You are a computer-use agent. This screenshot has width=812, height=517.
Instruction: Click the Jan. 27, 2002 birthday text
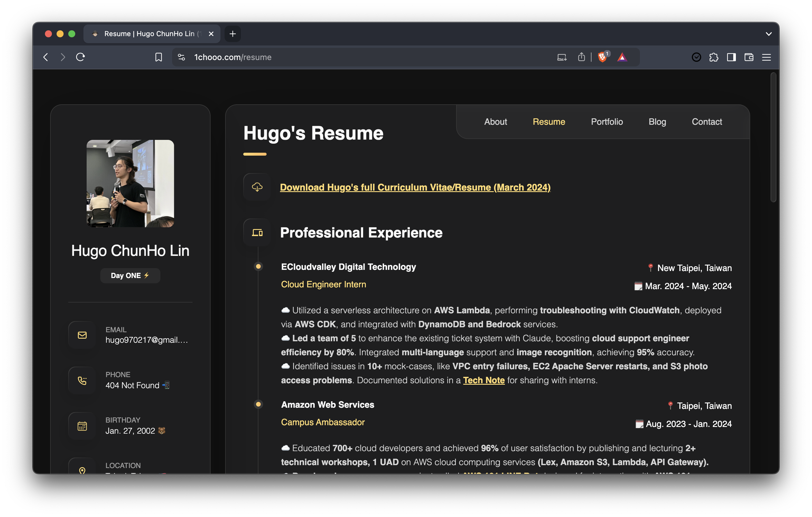pos(135,431)
